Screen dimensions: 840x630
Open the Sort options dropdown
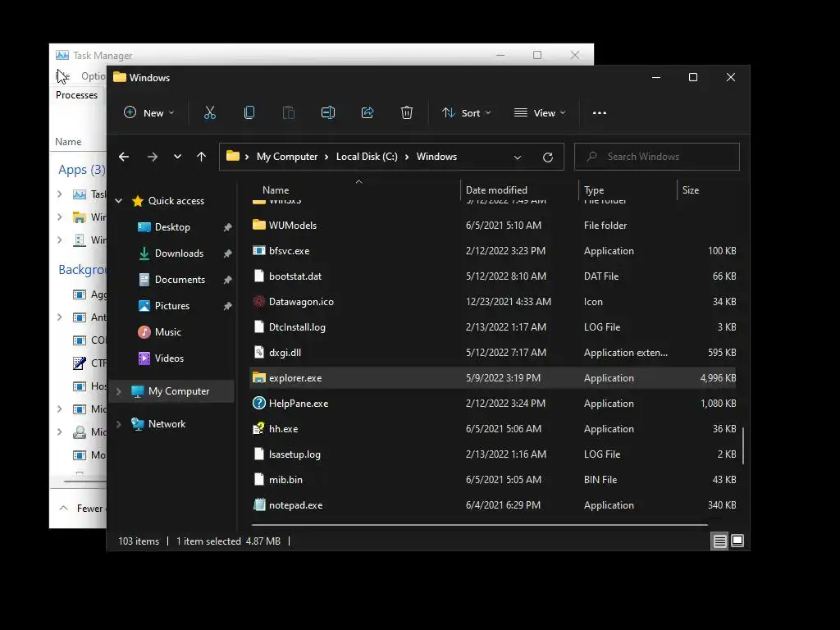click(x=466, y=113)
